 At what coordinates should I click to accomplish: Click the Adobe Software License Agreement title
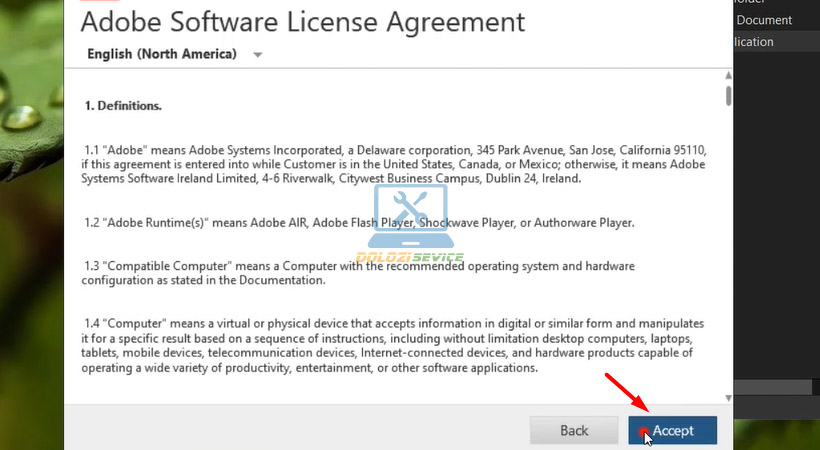click(x=302, y=20)
